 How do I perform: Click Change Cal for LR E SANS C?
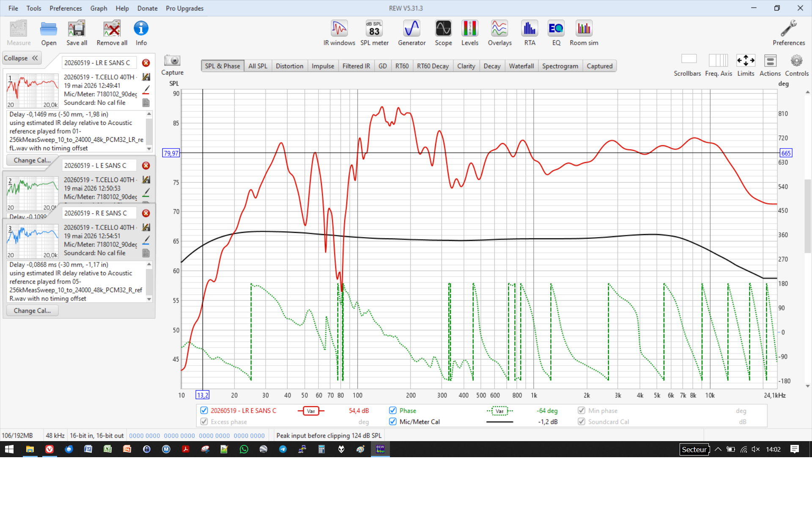click(32, 160)
